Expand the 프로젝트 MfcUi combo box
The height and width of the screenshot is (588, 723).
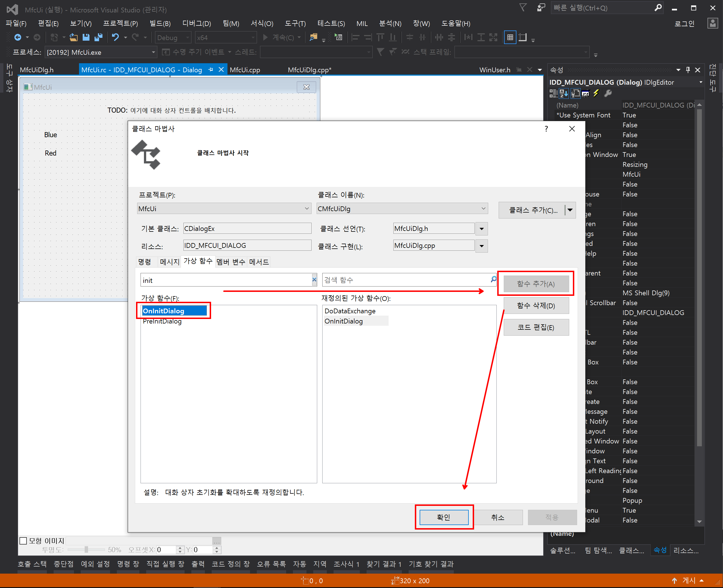(306, 208)
